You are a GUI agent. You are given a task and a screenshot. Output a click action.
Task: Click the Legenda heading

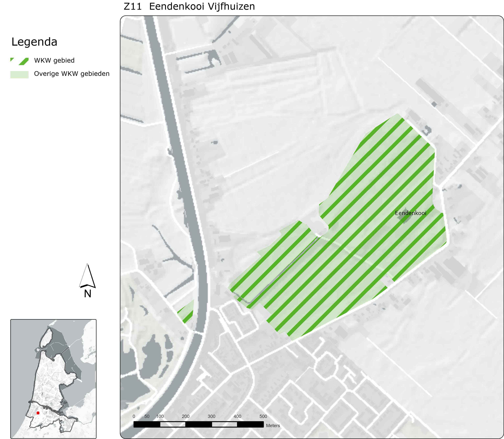coord(34,42)
